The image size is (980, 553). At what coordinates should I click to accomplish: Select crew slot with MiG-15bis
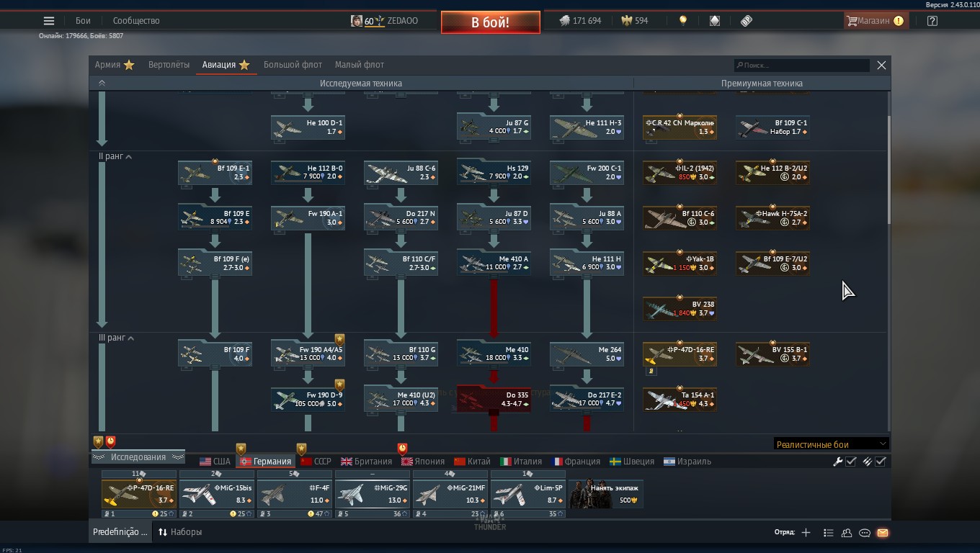coord(217,494)
